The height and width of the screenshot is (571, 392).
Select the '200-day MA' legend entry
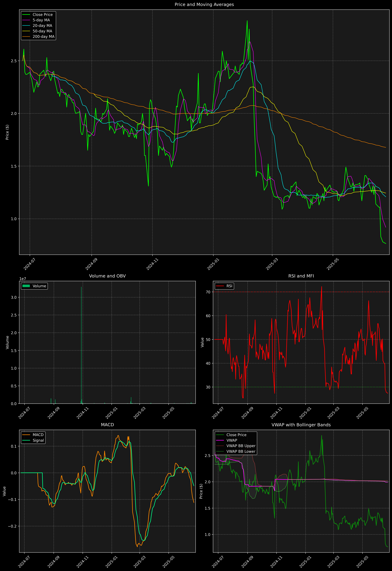point(43,37)
